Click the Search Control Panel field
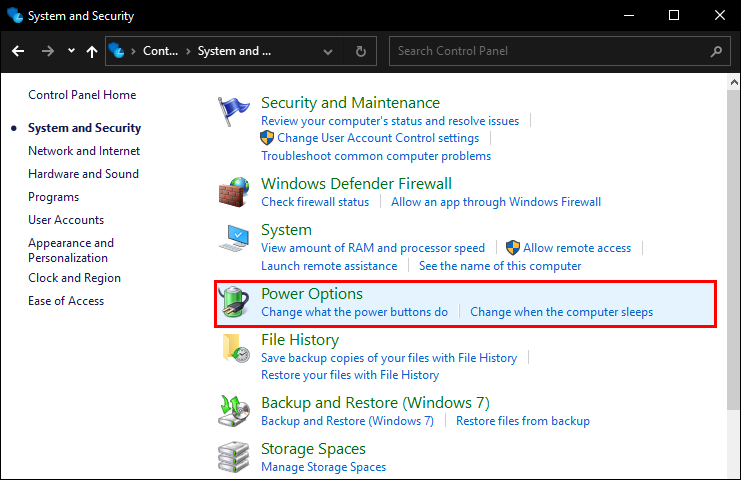741x480 pixels. (x=550, y=50)
